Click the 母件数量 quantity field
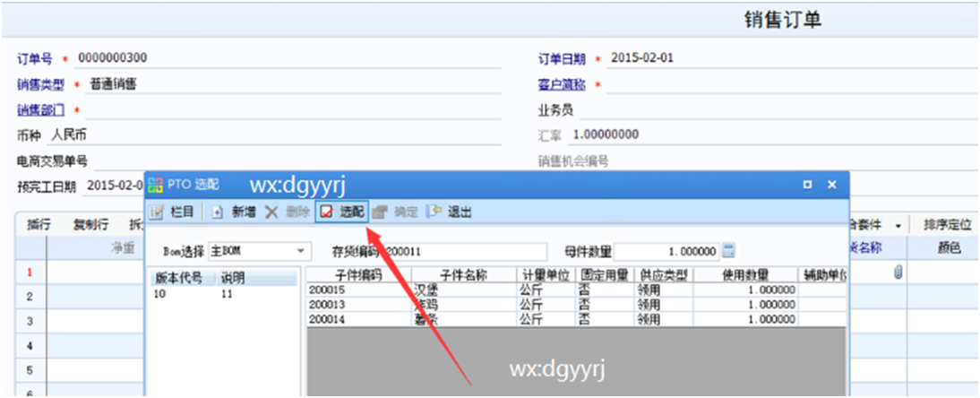The height and width of the screenshot is (398, 980). (x=666, y=252)
